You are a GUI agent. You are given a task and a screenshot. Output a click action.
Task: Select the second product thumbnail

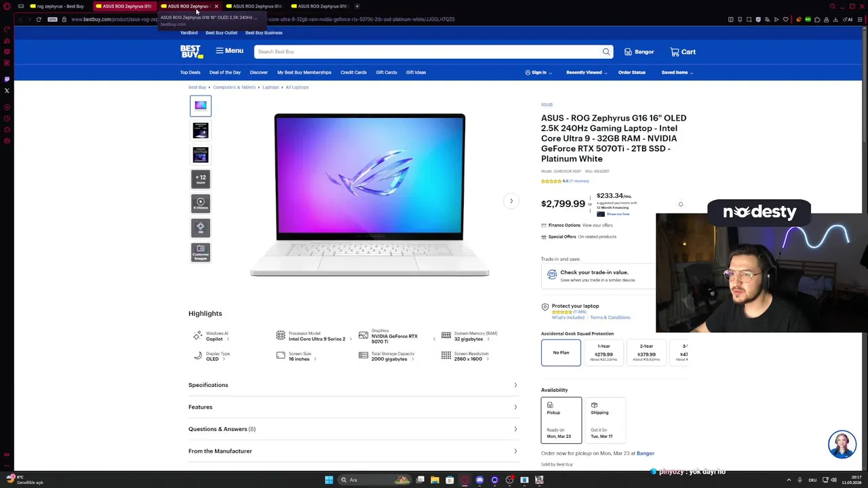(x=201, y=130)
